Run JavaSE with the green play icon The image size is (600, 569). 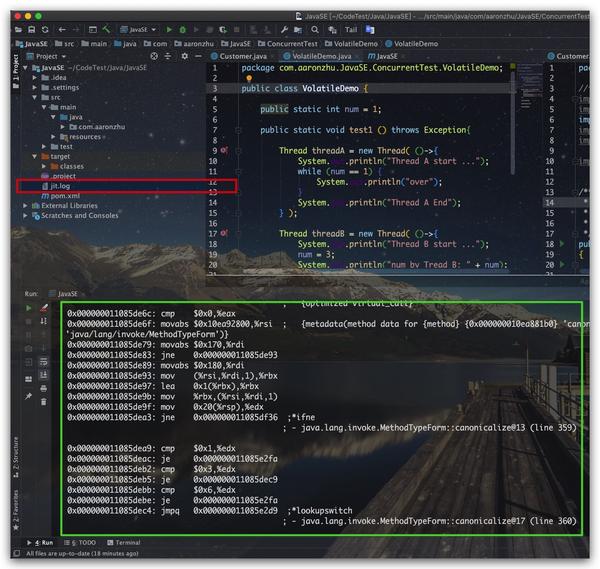pos(169,29)
